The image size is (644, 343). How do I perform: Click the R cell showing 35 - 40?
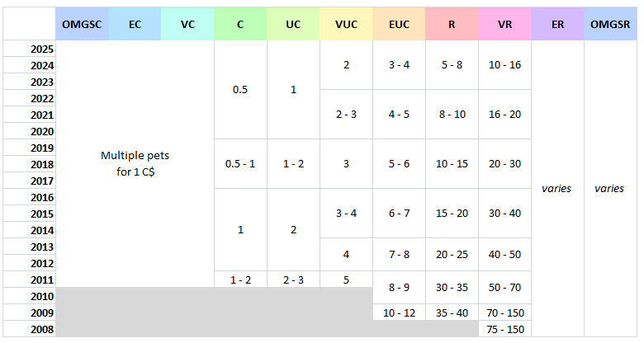tap(452, 312)
